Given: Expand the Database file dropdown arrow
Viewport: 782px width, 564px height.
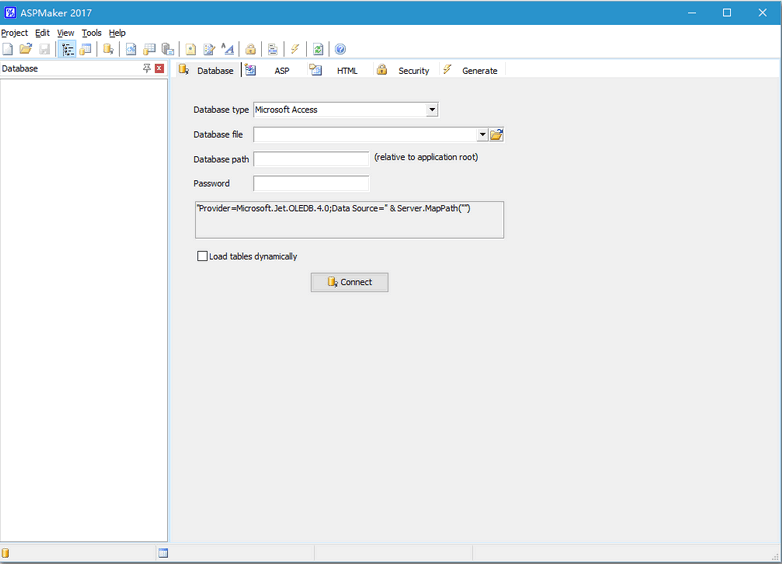Looking at the screenshot, I should coord(482,135).
